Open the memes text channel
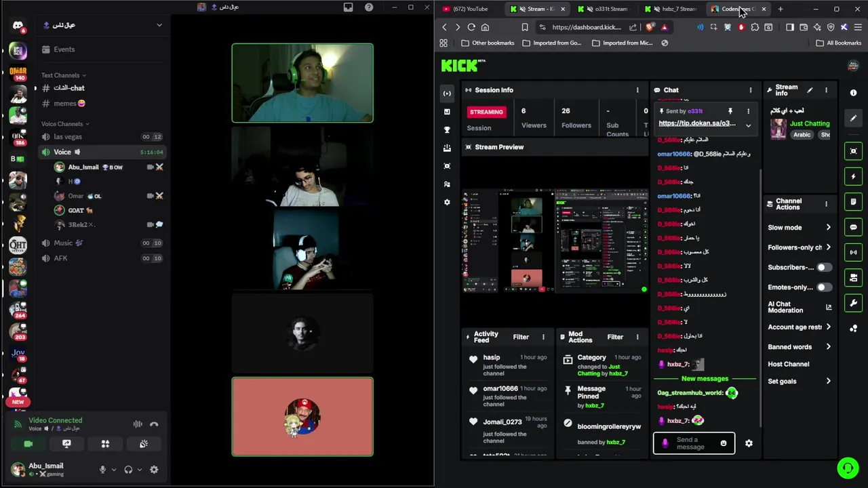Viewport: 868px width, 488px height. pos(102,104)
